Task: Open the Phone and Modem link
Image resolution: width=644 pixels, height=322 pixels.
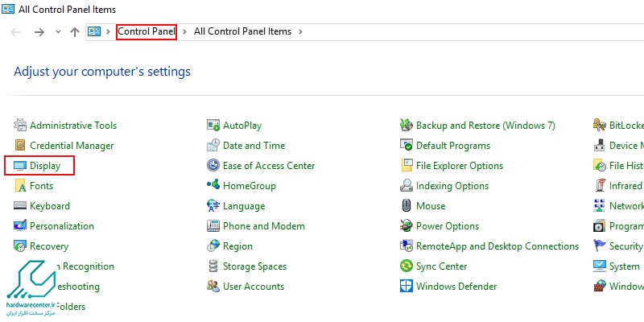Action: point(264,226)
